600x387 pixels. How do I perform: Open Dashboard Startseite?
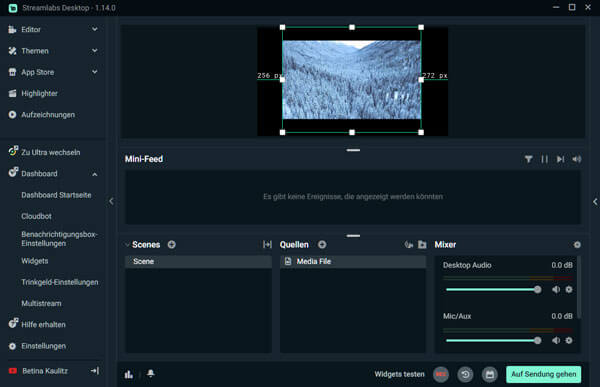click(x=56, y=195)
